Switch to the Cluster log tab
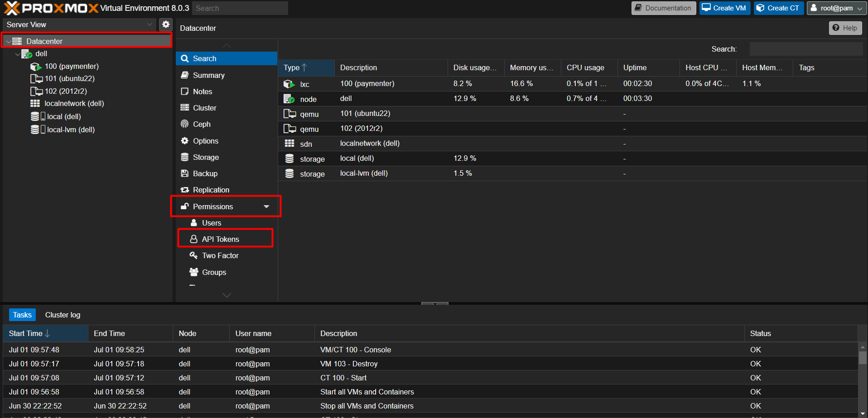Image resolution: width=868 pixels, height=418 pixels. tap(63, 315)
